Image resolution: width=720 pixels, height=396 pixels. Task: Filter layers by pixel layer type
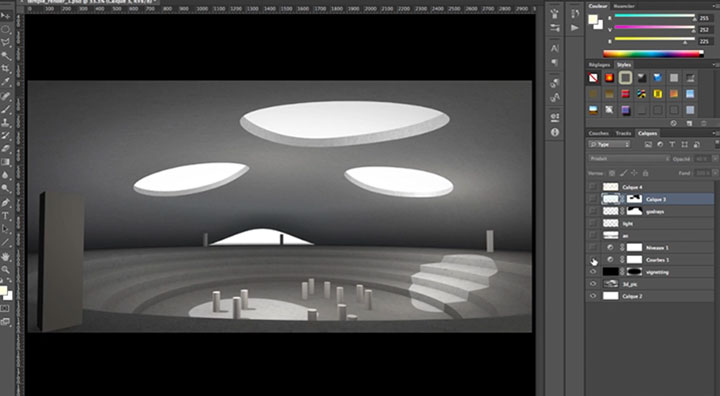tap(648, 145)
